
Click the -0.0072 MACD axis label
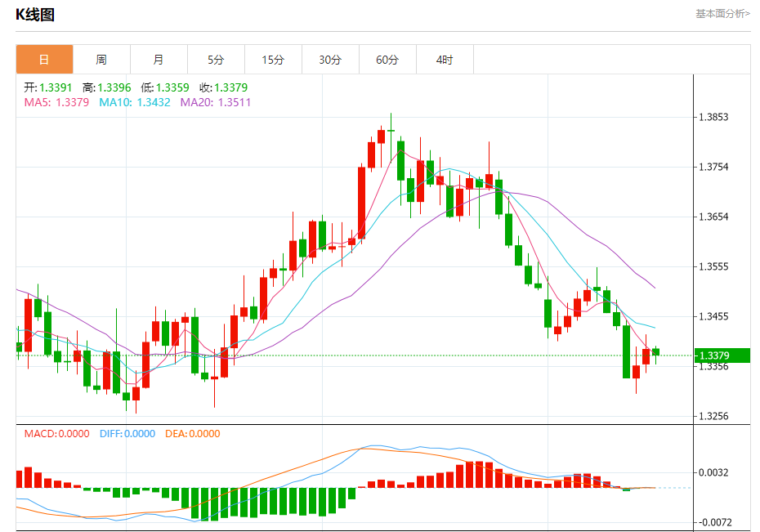pos(713,522)
